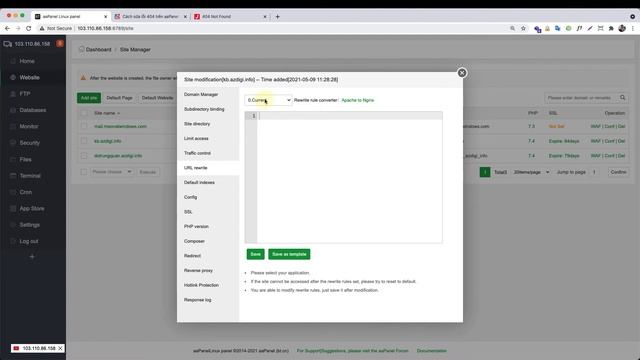Open Monitor in the sidebar
640x360 pixels.
pos(29,127)
